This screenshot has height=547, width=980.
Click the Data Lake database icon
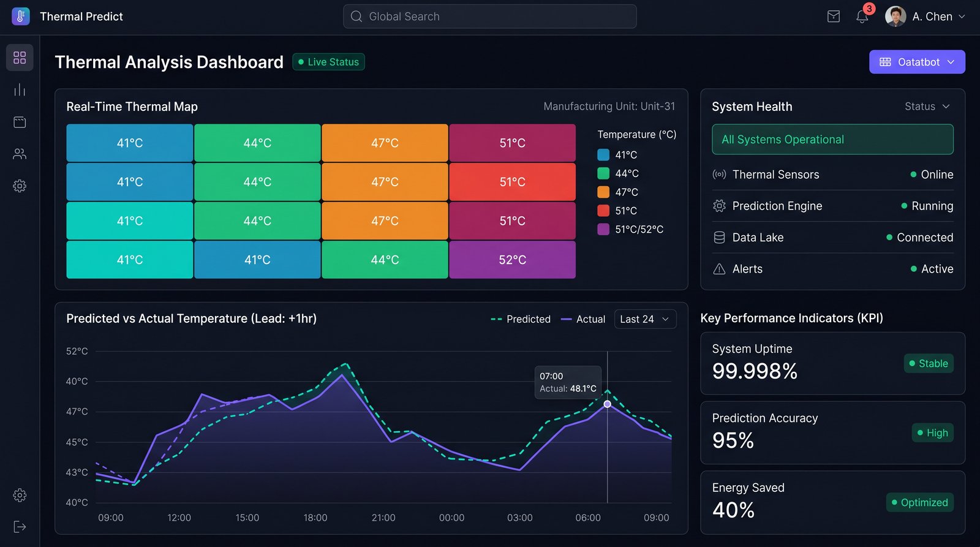719,238
